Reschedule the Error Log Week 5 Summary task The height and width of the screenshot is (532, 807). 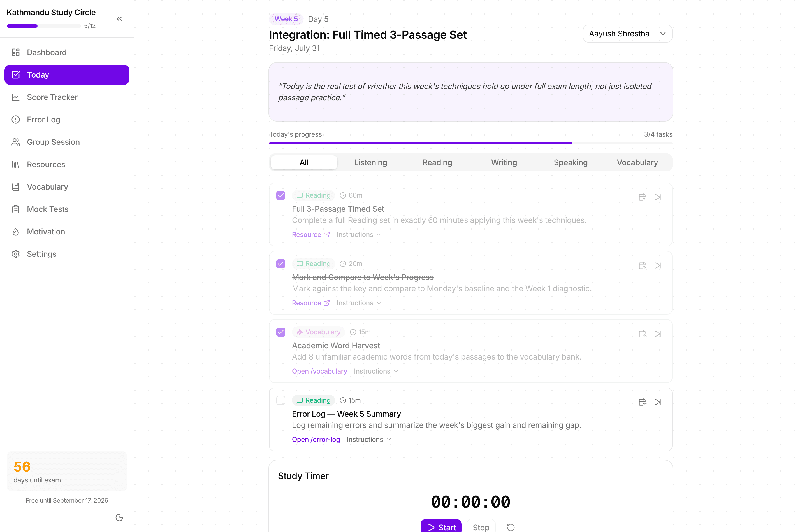tap(642, 402)
